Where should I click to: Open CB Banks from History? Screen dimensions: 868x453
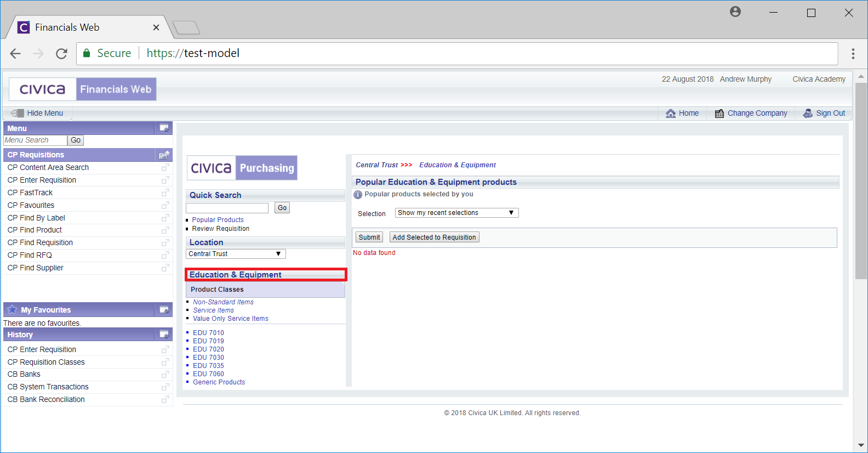pos(24,374)
